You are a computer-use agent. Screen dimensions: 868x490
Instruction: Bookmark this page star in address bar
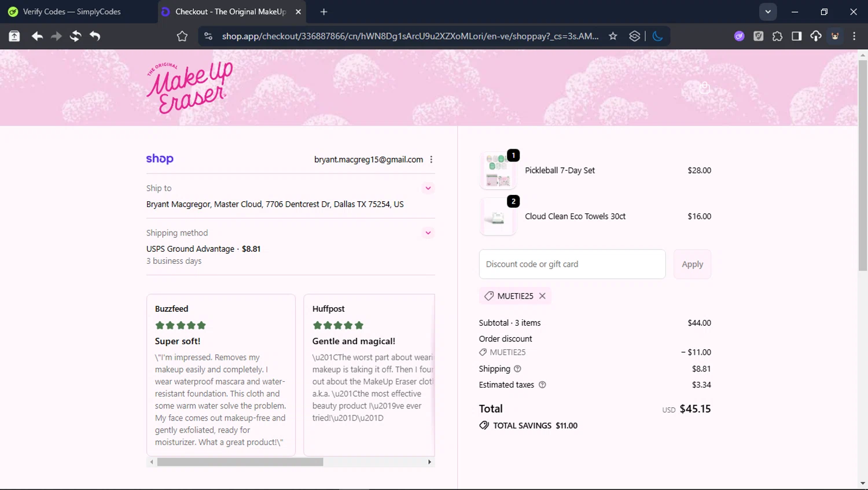tap(613, 36)
